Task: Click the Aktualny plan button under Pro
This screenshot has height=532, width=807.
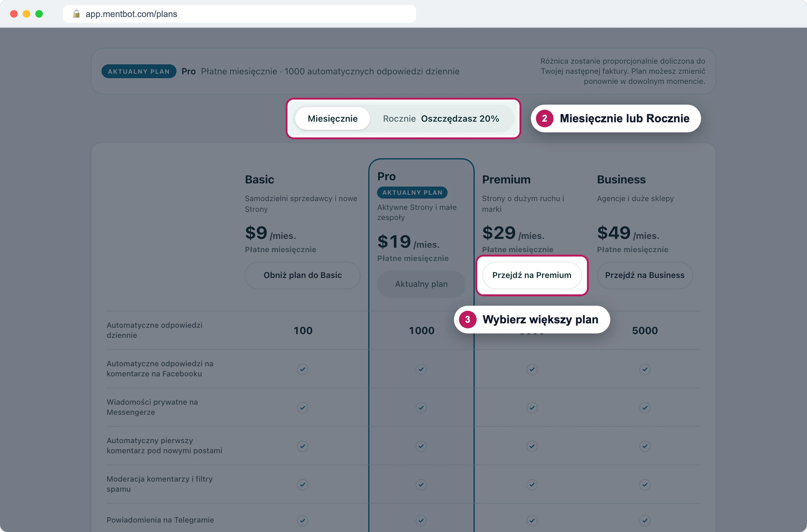Action: coord(421,284)
